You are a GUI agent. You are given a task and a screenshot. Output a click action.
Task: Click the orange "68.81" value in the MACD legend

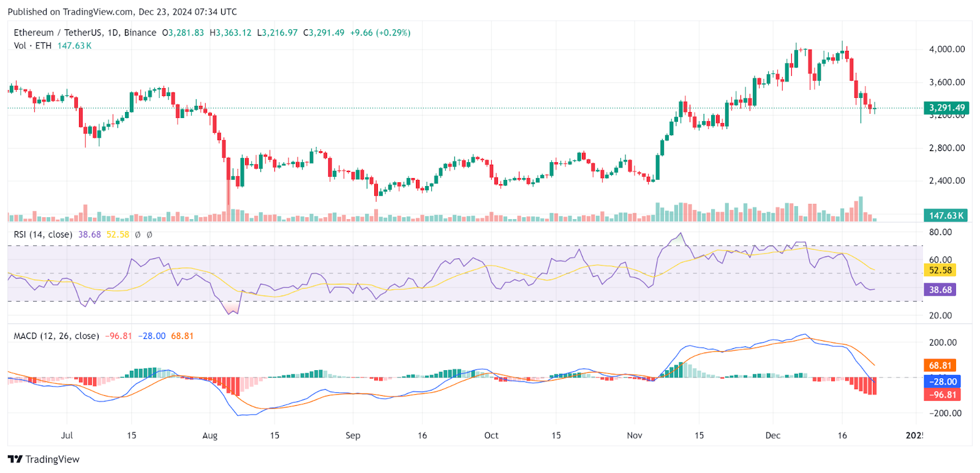tap(182, 336)
